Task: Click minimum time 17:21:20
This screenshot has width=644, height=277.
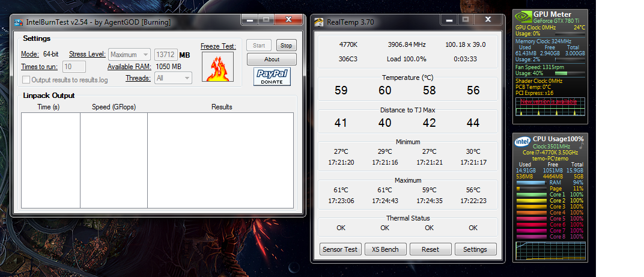Action: tap(341, 162)
